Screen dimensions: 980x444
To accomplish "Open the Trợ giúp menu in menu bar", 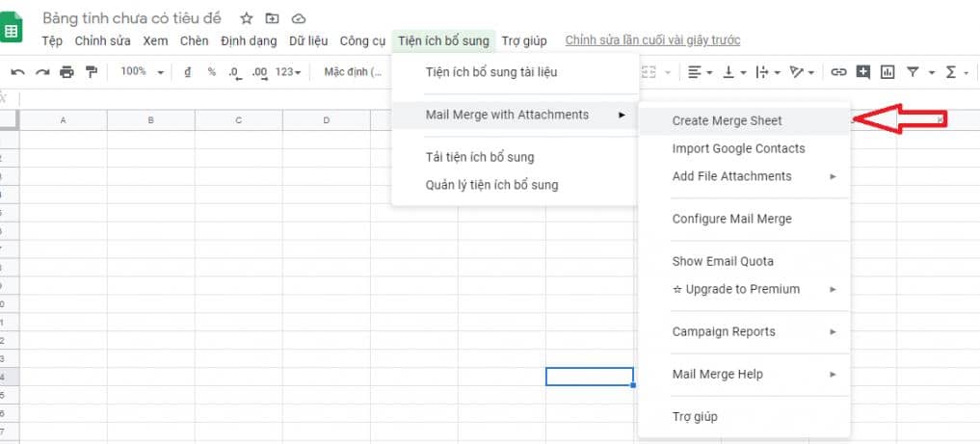I will (x=524, y=41).
